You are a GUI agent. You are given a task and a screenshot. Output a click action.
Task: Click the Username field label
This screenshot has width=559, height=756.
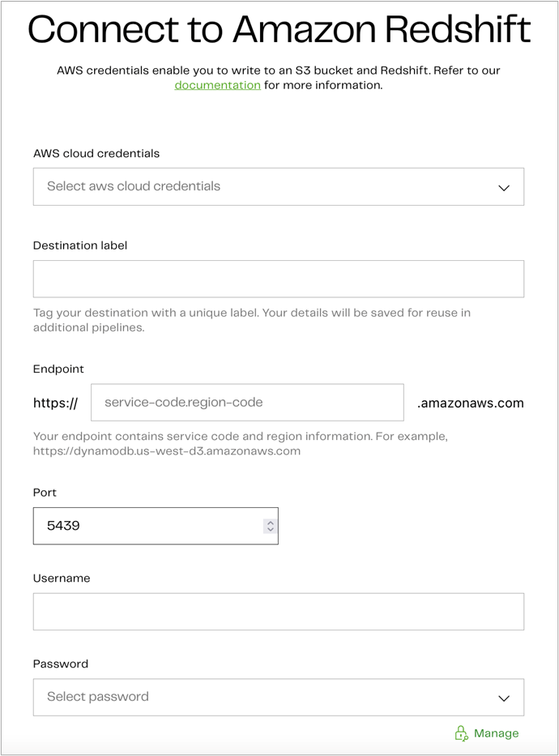62,579
